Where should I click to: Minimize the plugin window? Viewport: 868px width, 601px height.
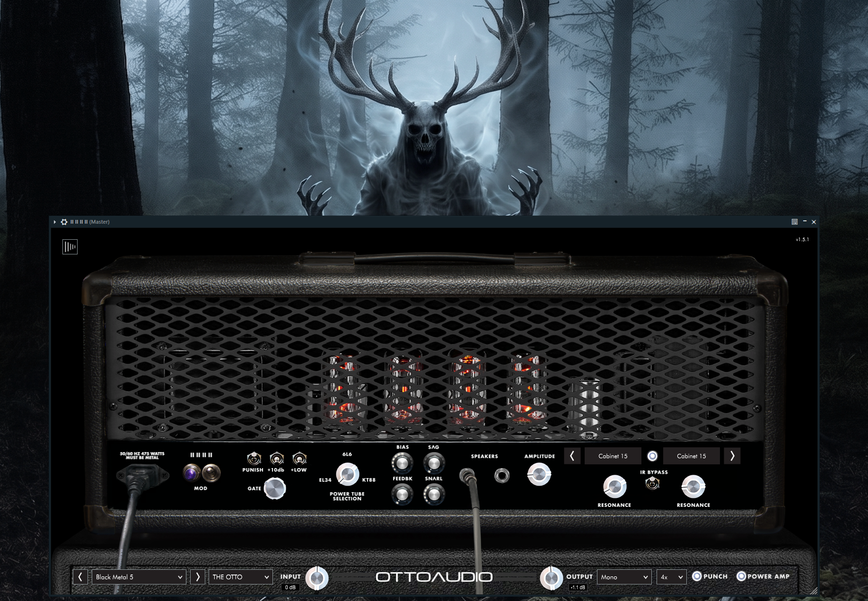(805, 221)
